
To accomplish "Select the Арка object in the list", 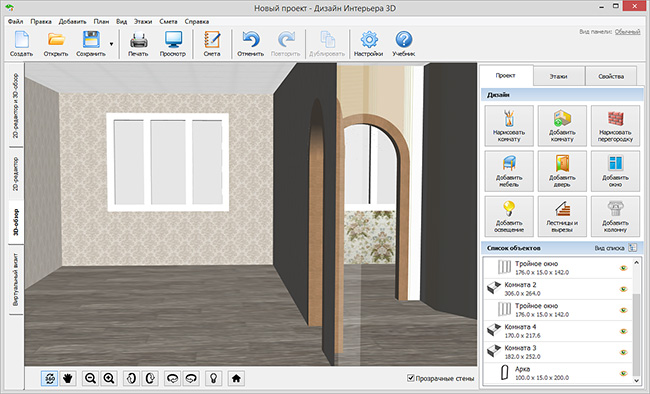I will pos(558,374).
